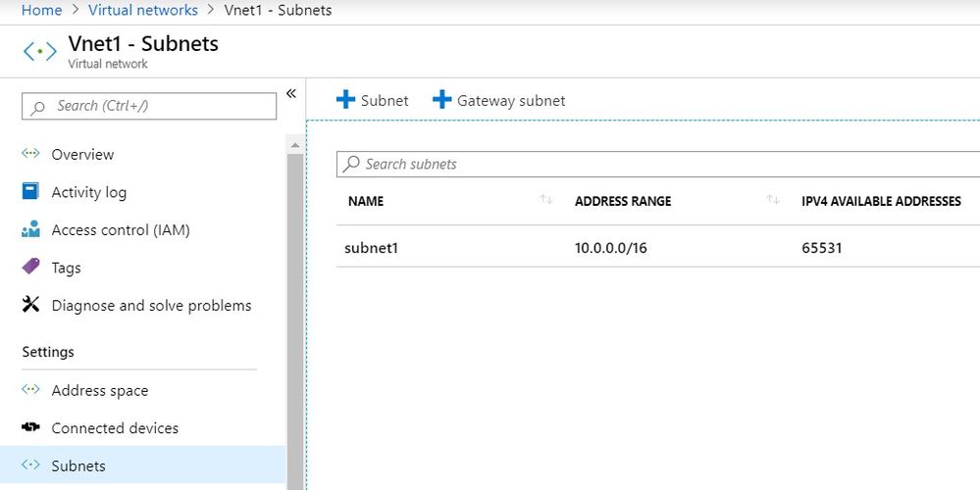Sort by Address Range column arrows
This screenshot has height=490, width=980.
773,200
